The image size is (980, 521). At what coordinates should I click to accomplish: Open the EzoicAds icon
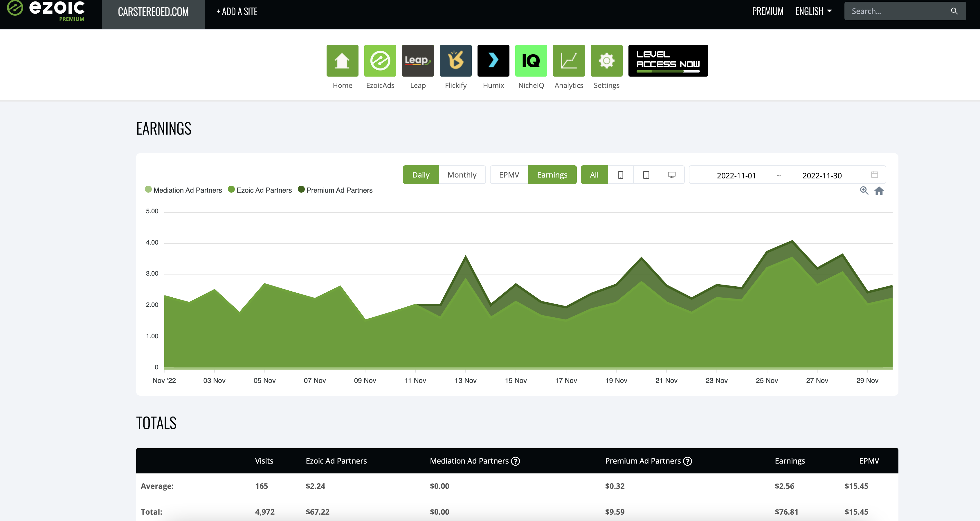[x=380, y=60]
